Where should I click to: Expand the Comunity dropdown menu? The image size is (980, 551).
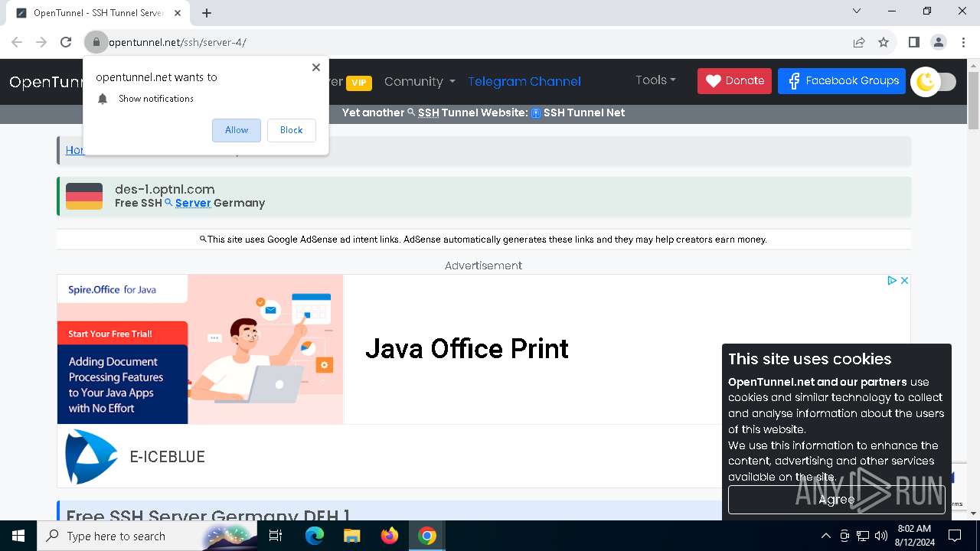[420, 81]
